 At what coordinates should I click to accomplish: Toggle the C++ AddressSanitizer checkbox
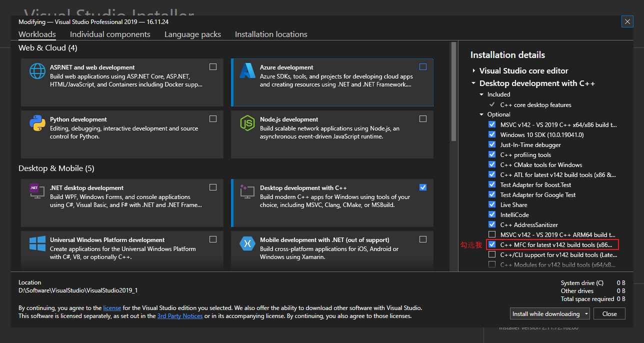click(492, 224)
